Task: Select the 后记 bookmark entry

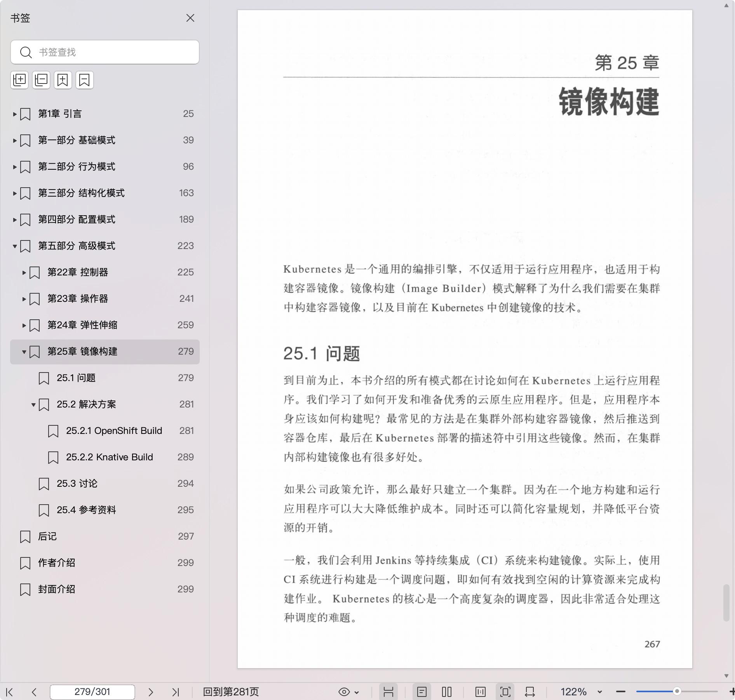Action: pyautogui.click(x=47, y=536)
